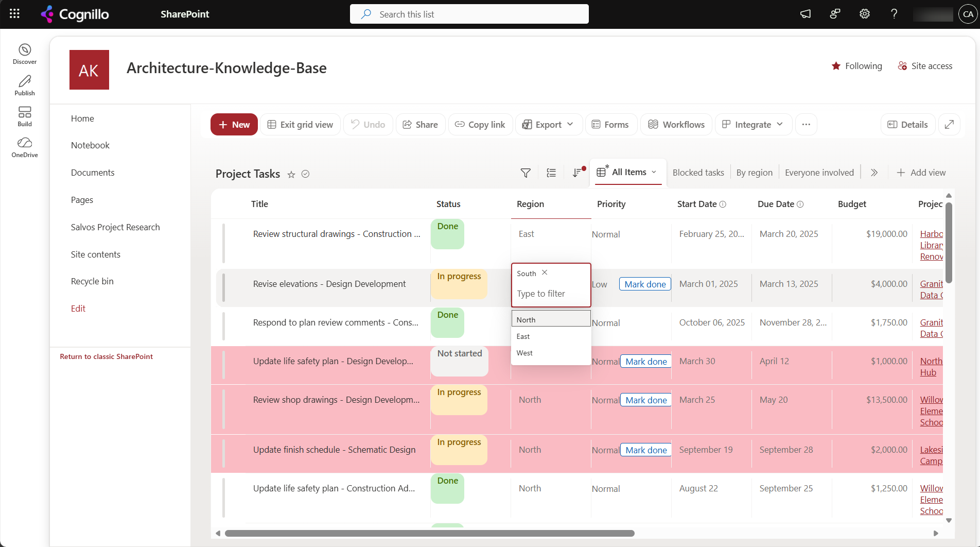Image resolution: width=980 pixels, height=547 pixels.
Task: Open Documents in site navigation
Action: pos(93,173)
